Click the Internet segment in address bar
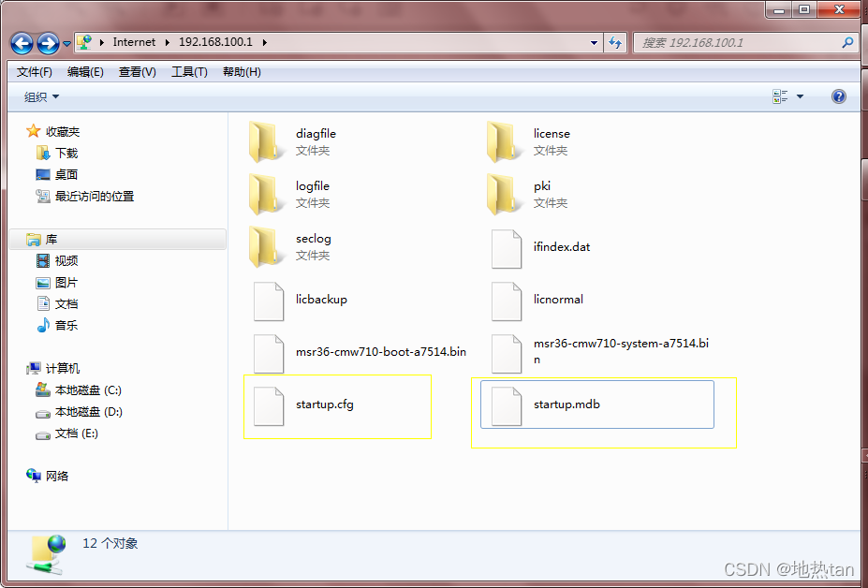Screen dimensions: 868x588 (134, 42)
